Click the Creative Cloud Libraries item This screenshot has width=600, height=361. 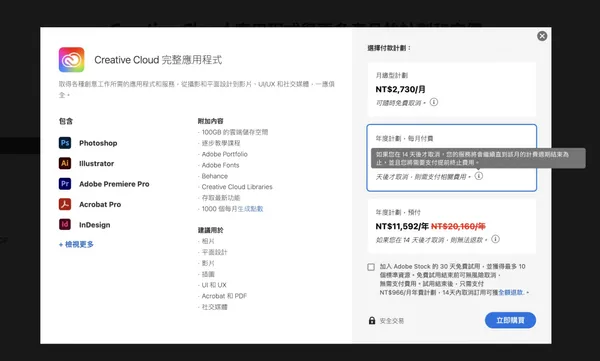(x=237, y=187)
